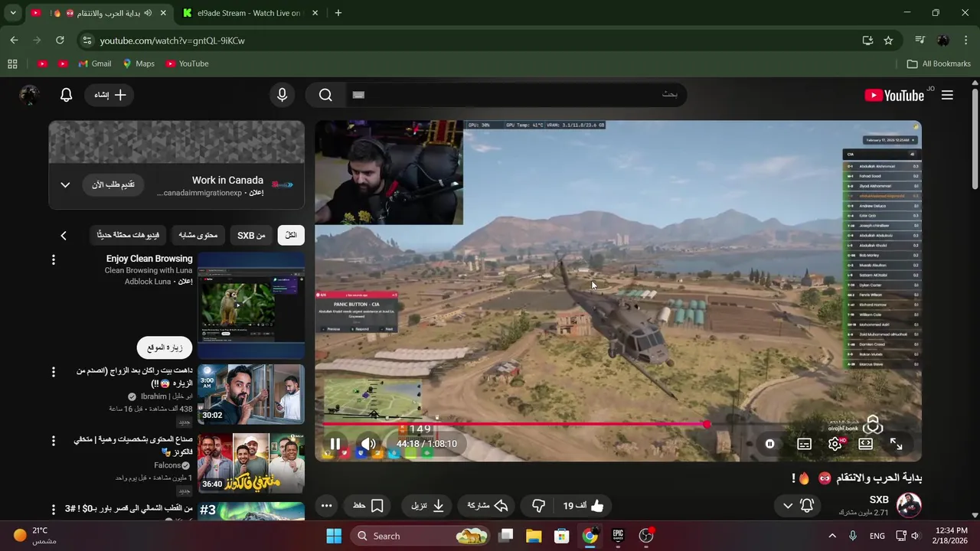Click the search magnifier button
This screenshot has height=551, width=980.
pyautogui.click(x=325, y=95)
